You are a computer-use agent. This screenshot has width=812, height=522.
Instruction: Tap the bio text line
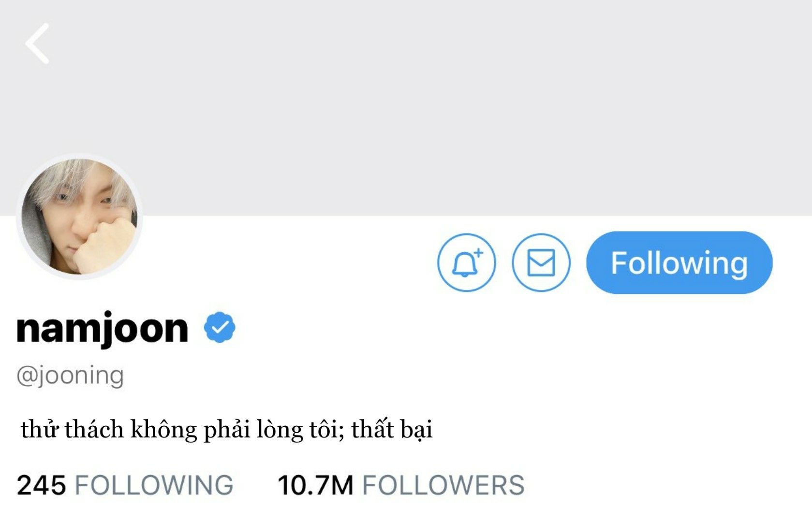pos(227,429)
